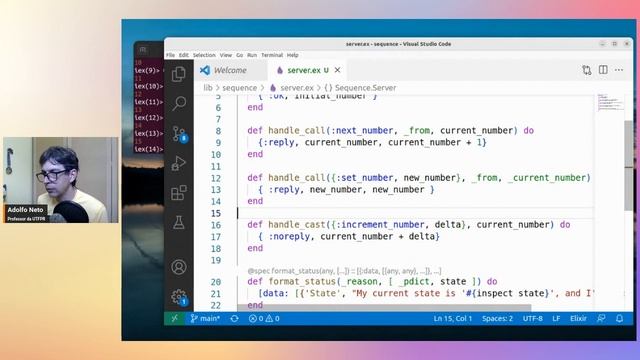Click the UTF-8 encoding indicator
This screenshot has height=360, width=640.
pos(533,318)
